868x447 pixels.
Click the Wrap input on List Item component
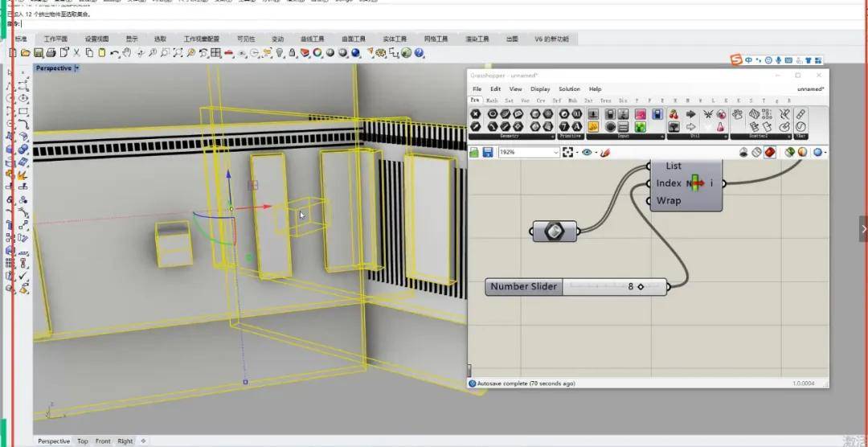point(668,200)
